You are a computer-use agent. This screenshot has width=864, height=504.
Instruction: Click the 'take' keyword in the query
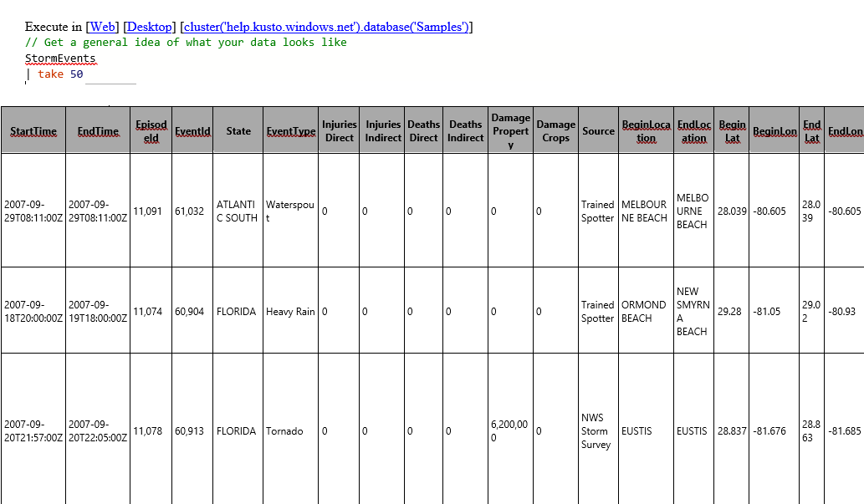50,74
